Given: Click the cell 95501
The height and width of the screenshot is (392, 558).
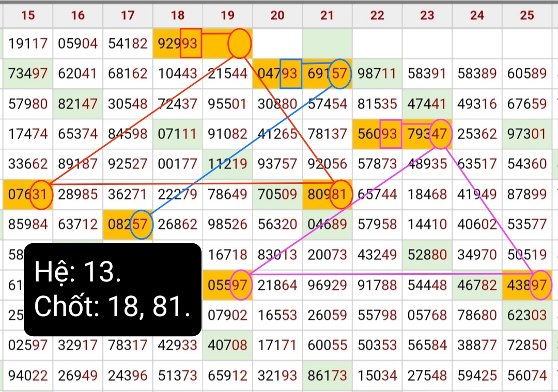Looking at the screenshot, I should tap(227, 104).
